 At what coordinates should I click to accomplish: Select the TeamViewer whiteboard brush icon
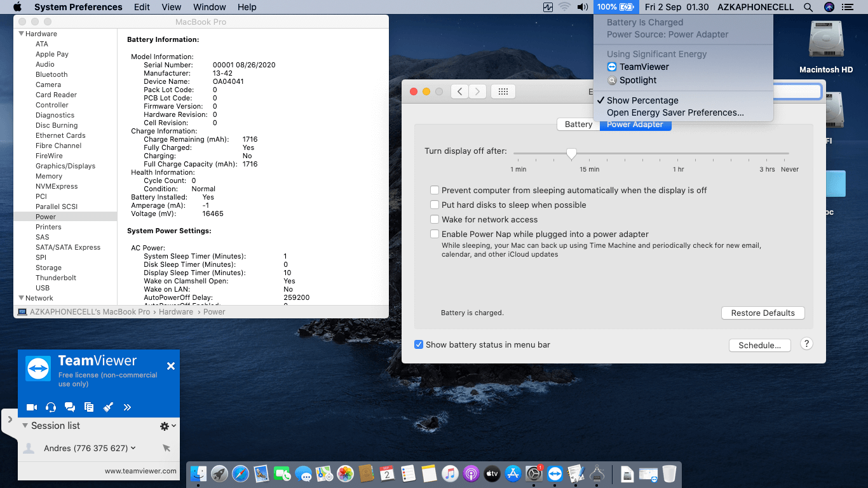click(x=108, y=407)
